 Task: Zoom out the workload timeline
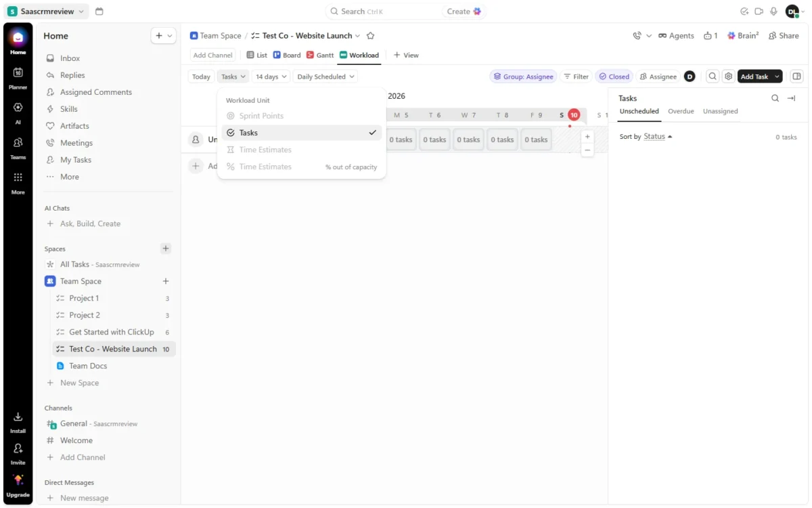click(x=587, y=150)
